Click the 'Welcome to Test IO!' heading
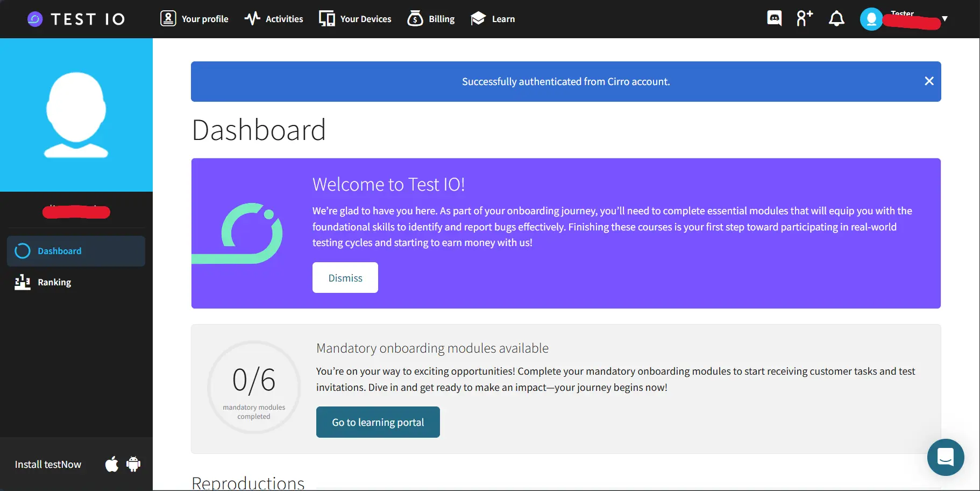Screen dimensions: 980x491 tap(388, 185)
